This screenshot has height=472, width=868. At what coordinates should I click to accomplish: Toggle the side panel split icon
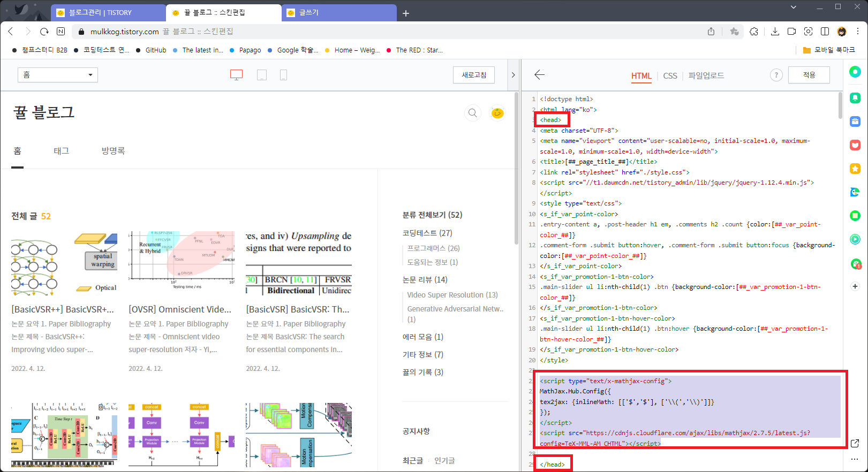pos(825,32)
